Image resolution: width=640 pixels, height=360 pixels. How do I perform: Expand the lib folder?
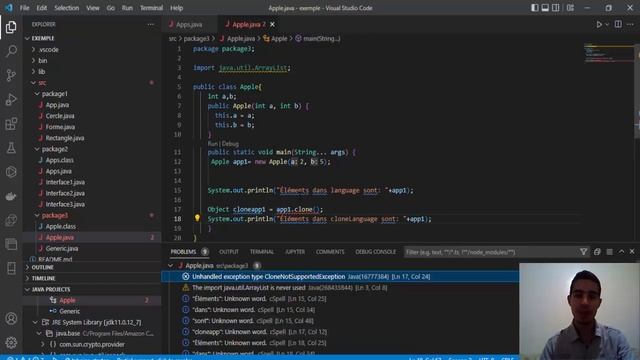[34, 71]
